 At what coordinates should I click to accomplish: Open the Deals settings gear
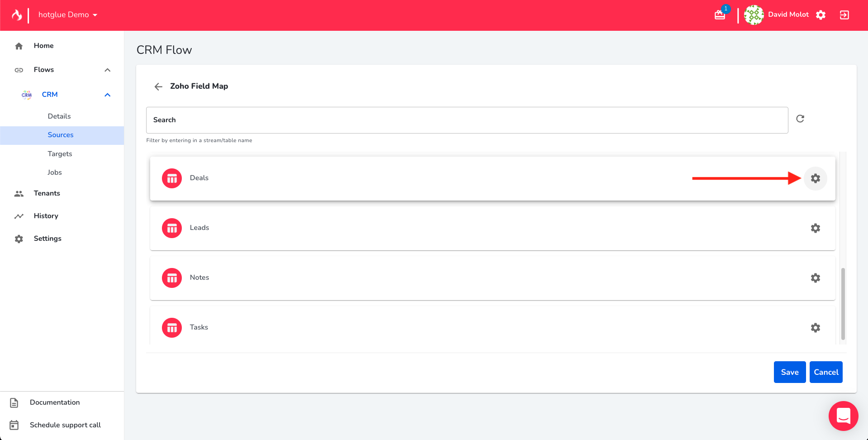point(816,178)
